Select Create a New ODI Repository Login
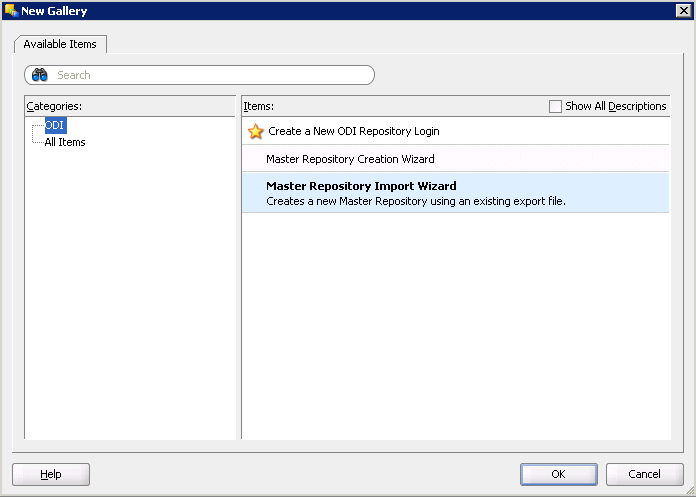This screenshot has width=696, height=497. tap(455, 131)
